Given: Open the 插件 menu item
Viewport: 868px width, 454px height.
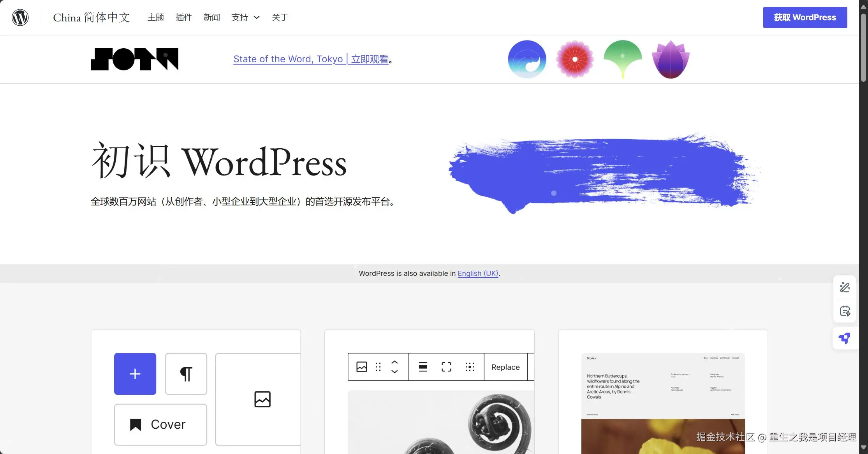Looking at the screenshot, I should 184,18.
